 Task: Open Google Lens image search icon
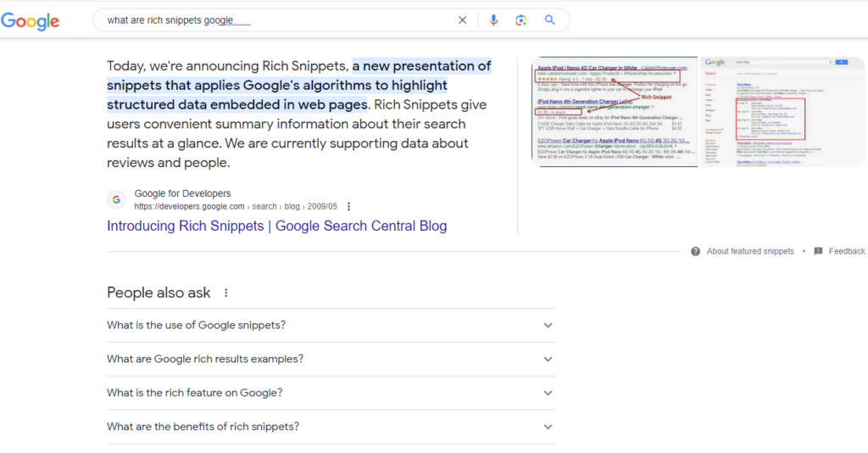pyautogui.click(x=521, y=20)
